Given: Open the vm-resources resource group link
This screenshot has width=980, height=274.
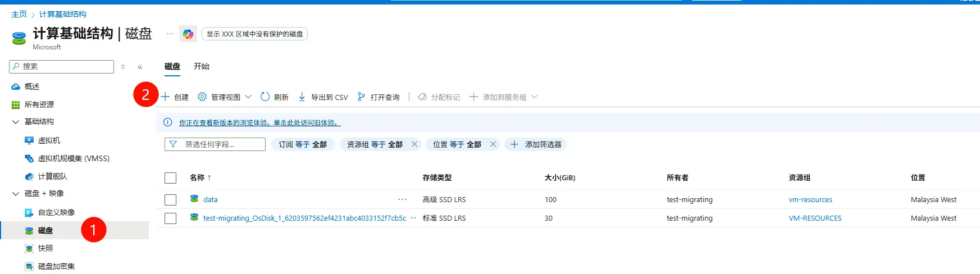Looking at the screenshot, I should [810, 200].
